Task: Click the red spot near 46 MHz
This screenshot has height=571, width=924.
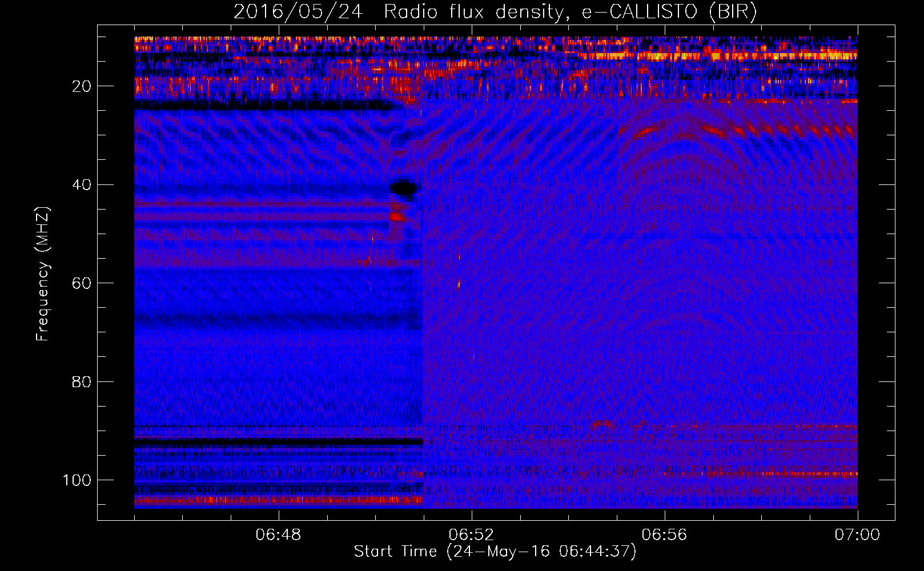Action: [x=397, y=216]
